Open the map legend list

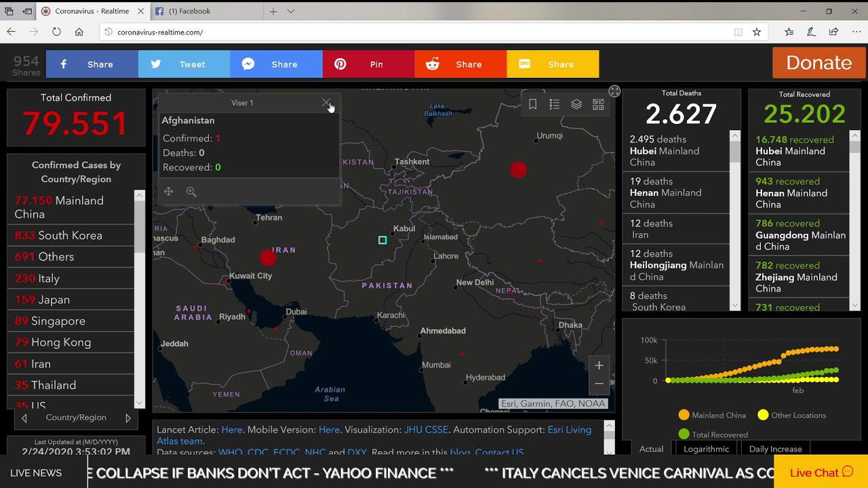555,104
